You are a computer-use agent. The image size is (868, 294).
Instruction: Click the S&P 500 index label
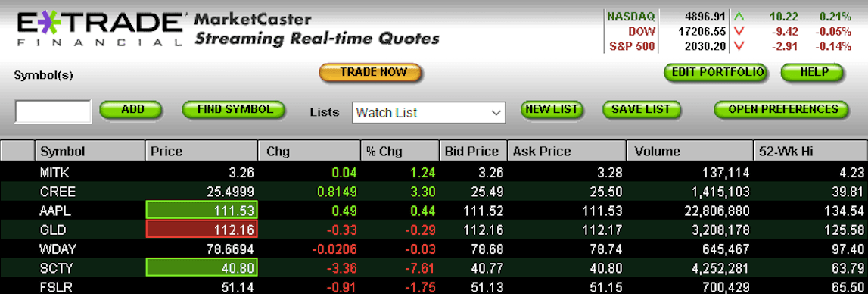coord(632,46)
